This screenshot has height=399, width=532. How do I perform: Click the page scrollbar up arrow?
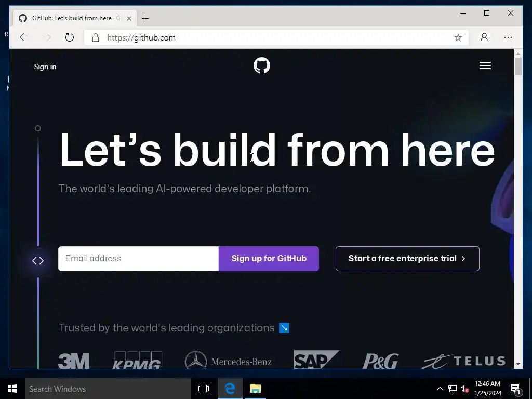click(x=518, y=54)
